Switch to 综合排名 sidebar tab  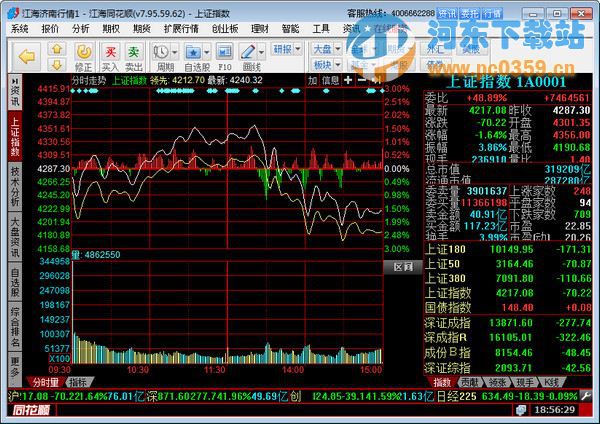15,327
